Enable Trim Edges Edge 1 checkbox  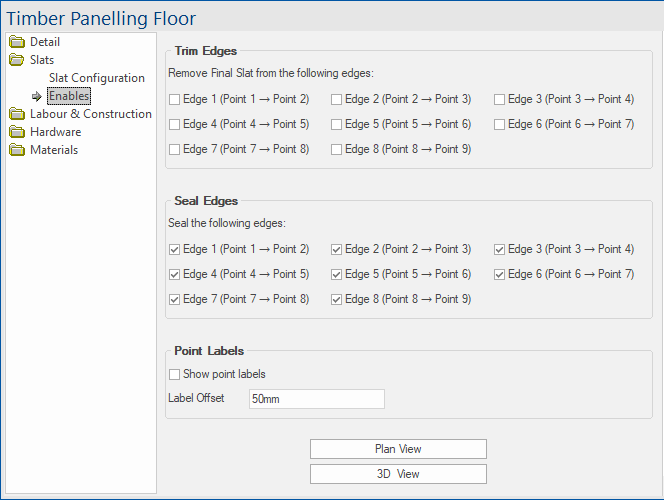[x=174, y=99]
